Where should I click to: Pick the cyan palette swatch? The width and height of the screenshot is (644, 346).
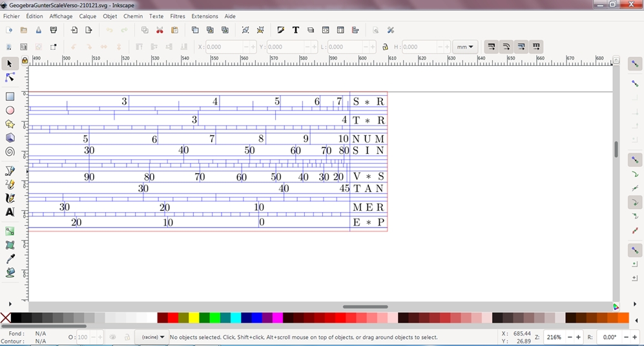236,318
